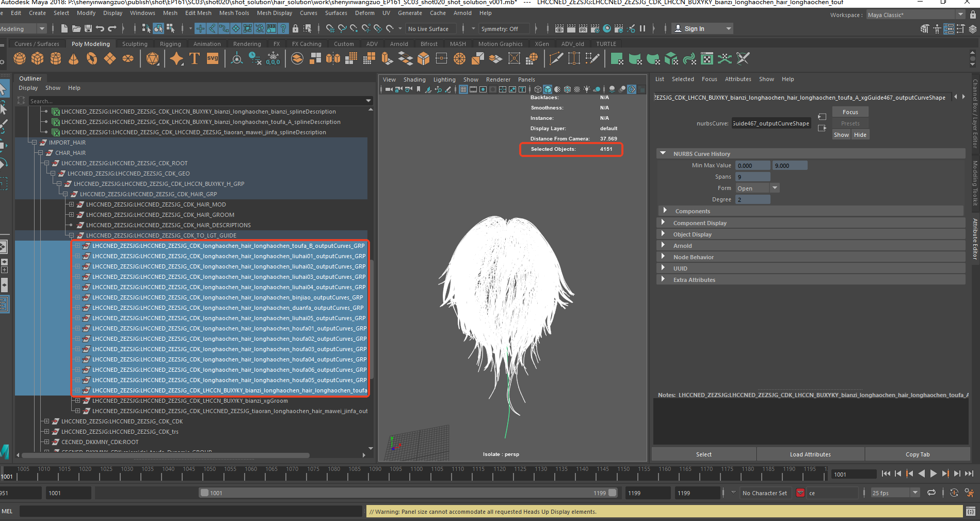Click the Copy Tab button
The height and width of the screenshot is (521, 980).
(917, 454)
